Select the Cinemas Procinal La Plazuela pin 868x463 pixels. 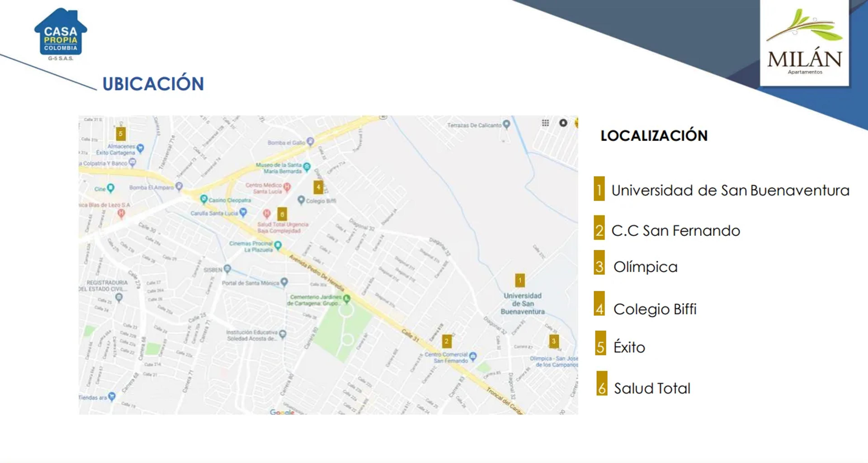[x=278, y=245]
